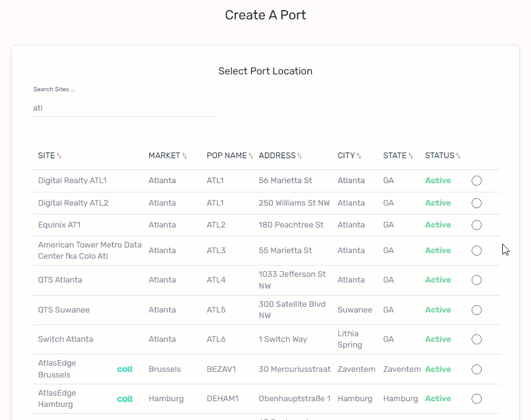
Task: Click the Search Sites input field
Action: (x=124, y=108)
